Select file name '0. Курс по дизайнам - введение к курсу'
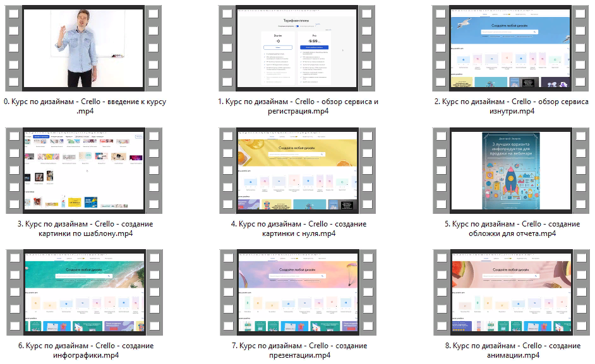 85,107
